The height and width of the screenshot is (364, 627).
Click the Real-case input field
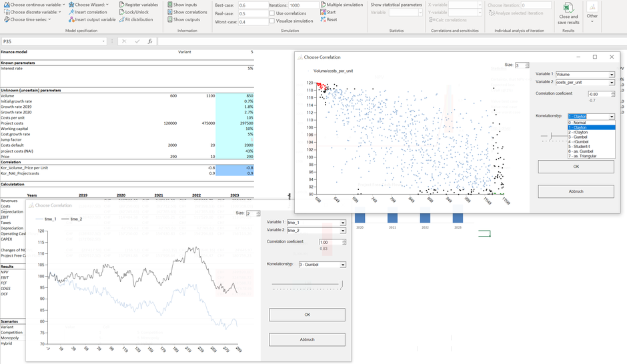253,13
